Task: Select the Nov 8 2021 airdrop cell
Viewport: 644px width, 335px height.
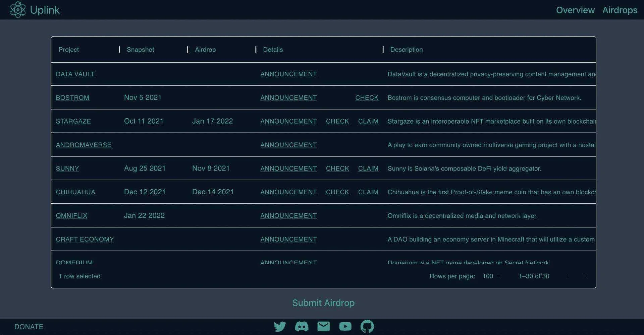Action: [211, 168]
